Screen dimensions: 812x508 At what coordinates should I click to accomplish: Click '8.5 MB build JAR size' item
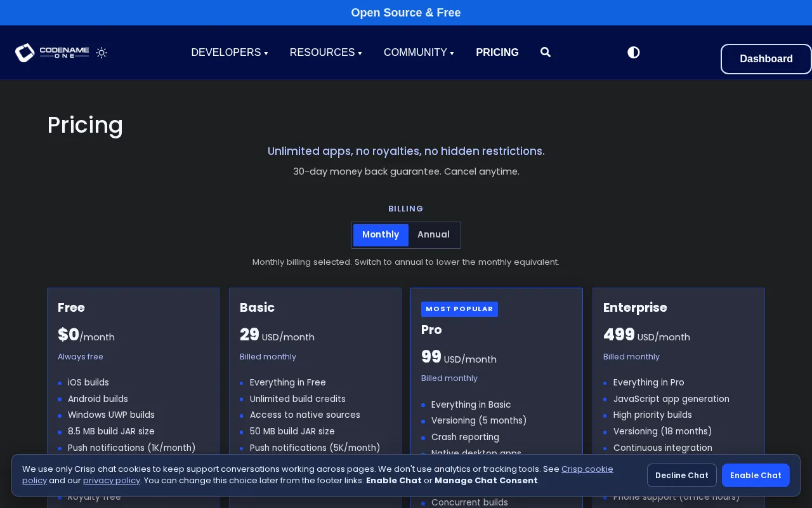point(111,431)
